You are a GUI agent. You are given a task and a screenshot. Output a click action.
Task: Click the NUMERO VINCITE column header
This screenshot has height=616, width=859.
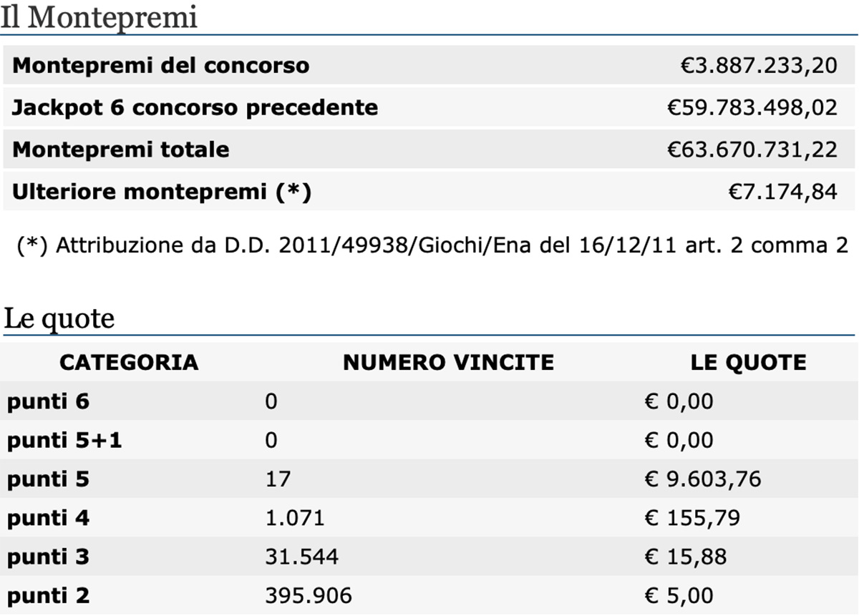449,362
